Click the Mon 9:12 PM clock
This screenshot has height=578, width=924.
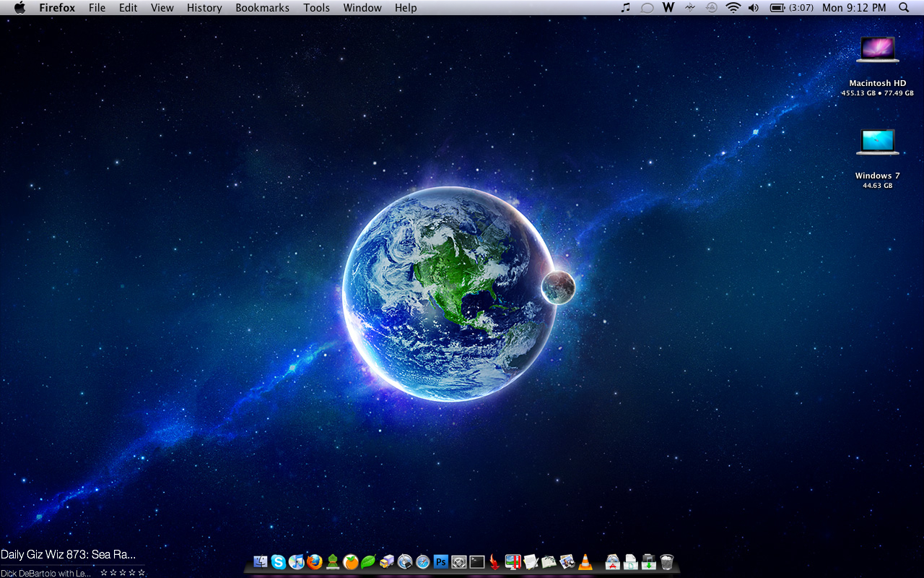point(854,8)
